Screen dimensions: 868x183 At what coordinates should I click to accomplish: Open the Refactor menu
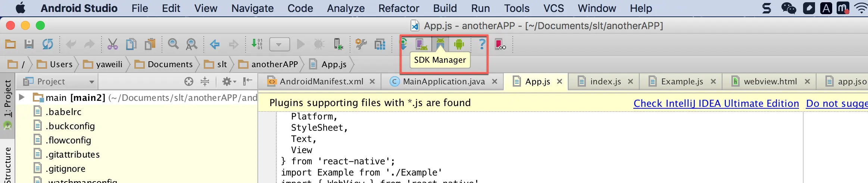pyautogui.click(x=399, y=8)
